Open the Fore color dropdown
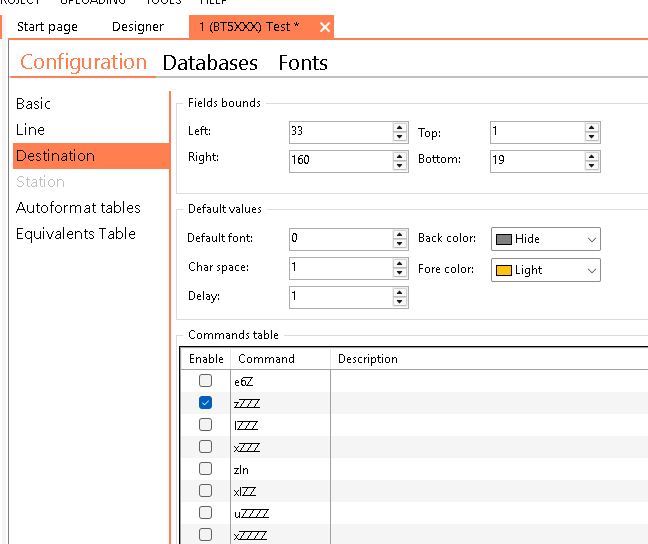 click(546, 270)
